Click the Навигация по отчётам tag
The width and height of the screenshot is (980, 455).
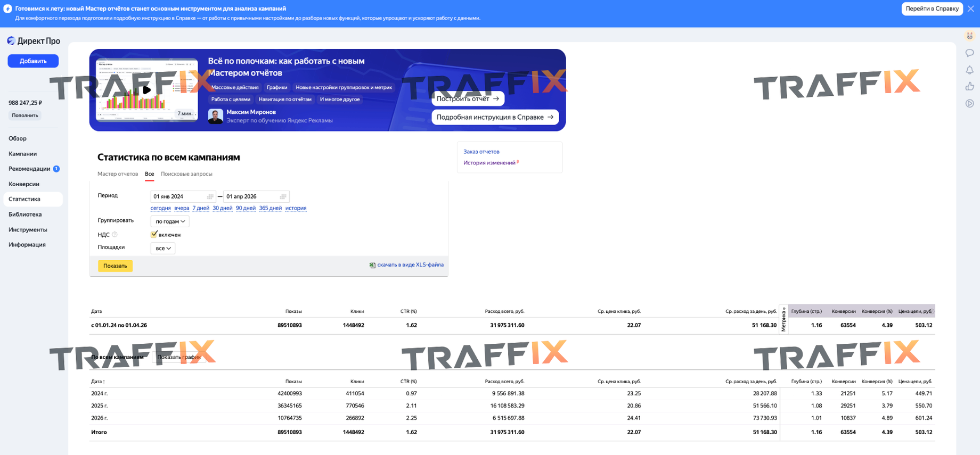point(285,100)
